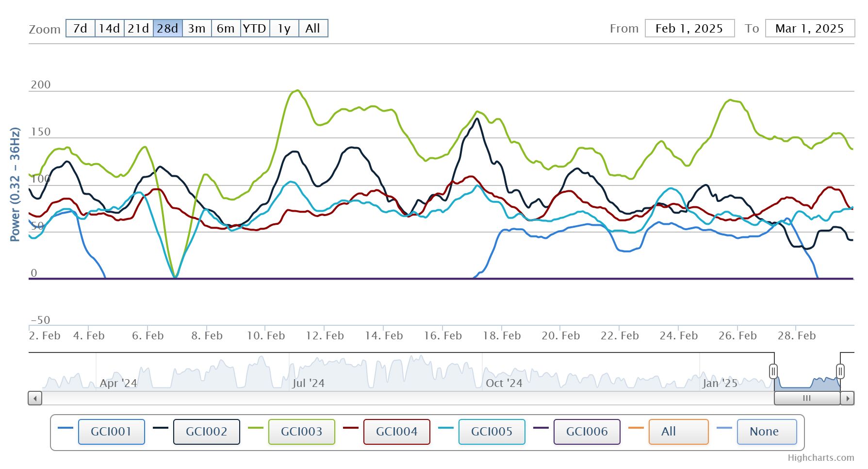The height and width of the screenshot is (469, 868).
Task: Click the right navigator range handle
Action: click(x=840, y=371)
